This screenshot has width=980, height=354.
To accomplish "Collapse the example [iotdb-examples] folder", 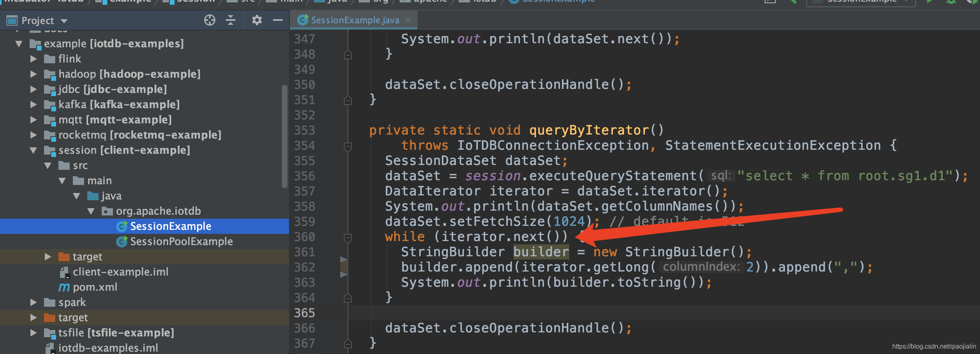I will pos(19,44).
